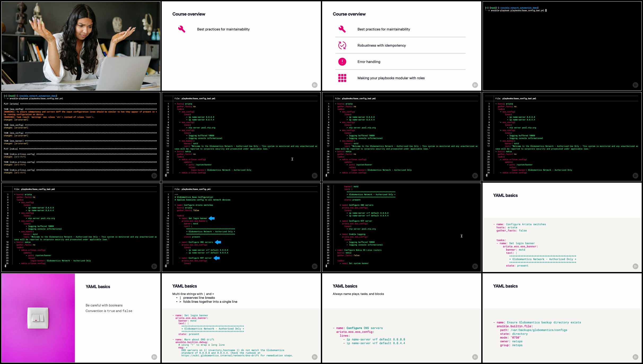Click the circular arrows idempotency icon
643x364 pixels.
point(342,45)
